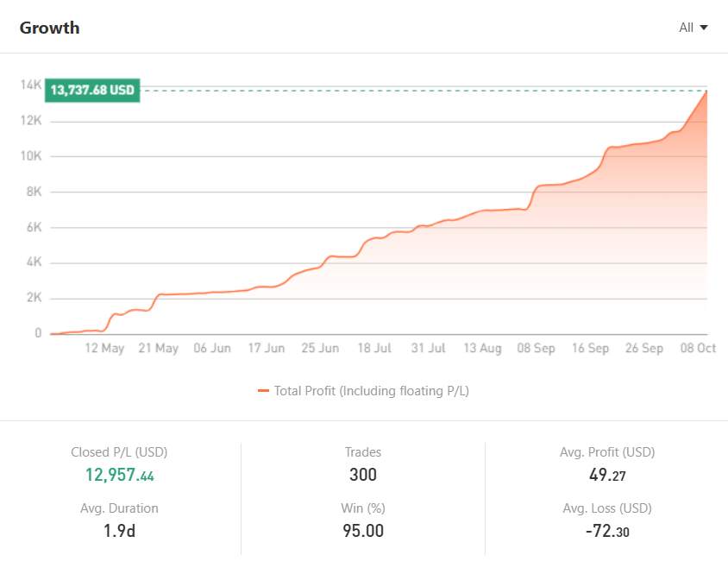The height and width of the screenshot is (574, 728).
Task: Click the Avg. Duration value 1.9d
Action: click(119, 531)
